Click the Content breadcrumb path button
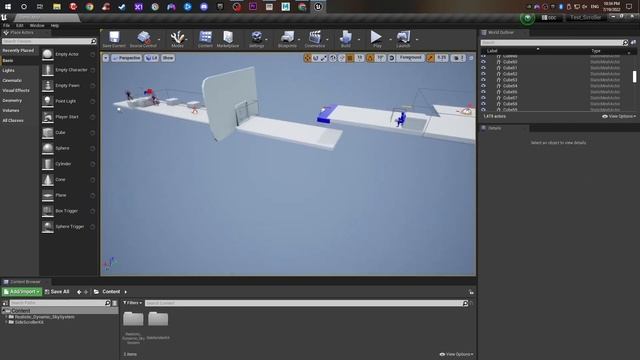The width and height of the screenshot is (640, 360). click(111, 292)
